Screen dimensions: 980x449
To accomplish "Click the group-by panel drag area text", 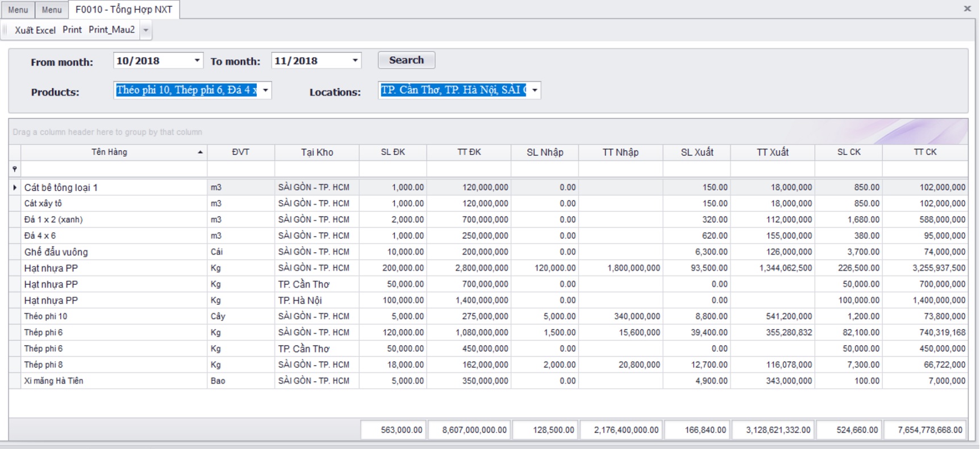I will click(x=107, y=132).
